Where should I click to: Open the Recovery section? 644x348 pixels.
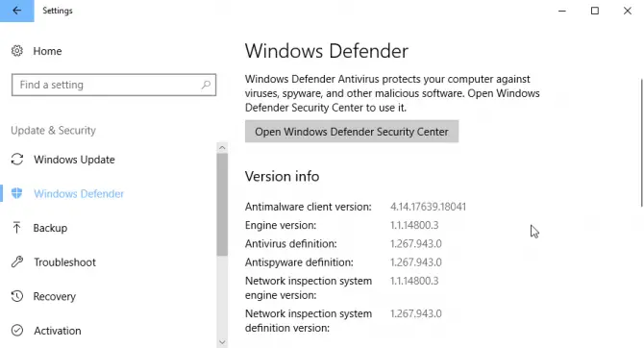55,296
